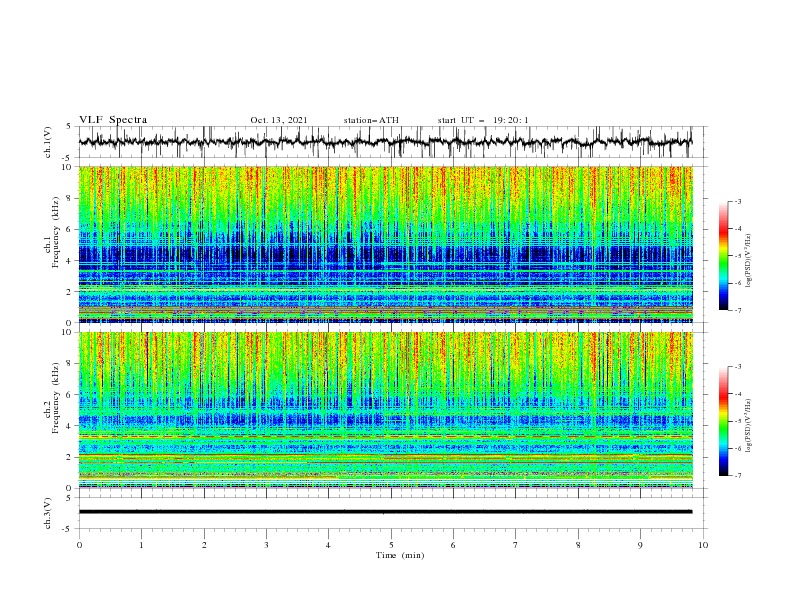
Task: Click time axis tick label "2"
Action: pos(204,545)
